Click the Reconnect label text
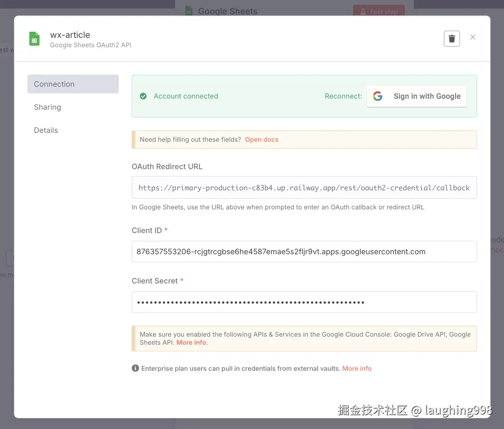Image resolution: width=504 pixels, height=429 pixels. (343, 96)
